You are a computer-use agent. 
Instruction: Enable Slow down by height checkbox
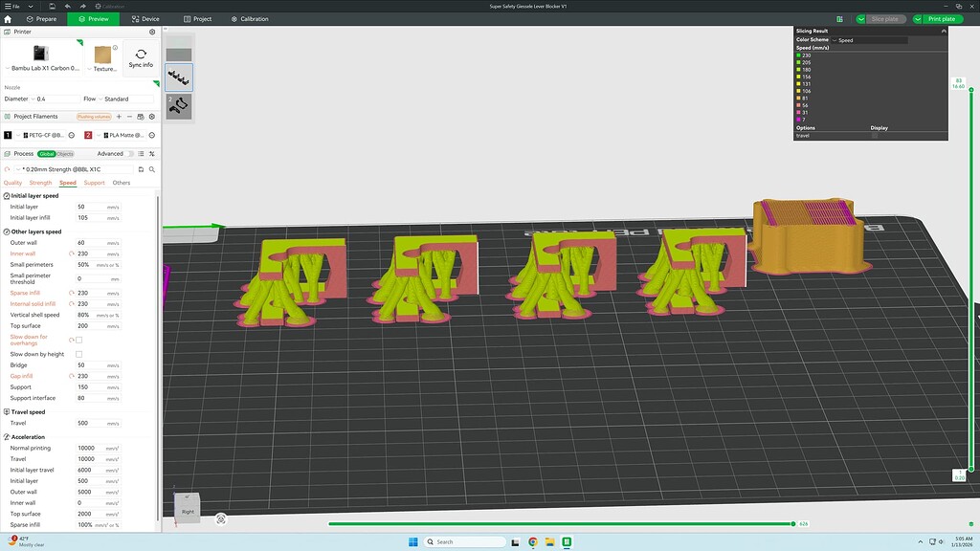click(x=78, y=354)
